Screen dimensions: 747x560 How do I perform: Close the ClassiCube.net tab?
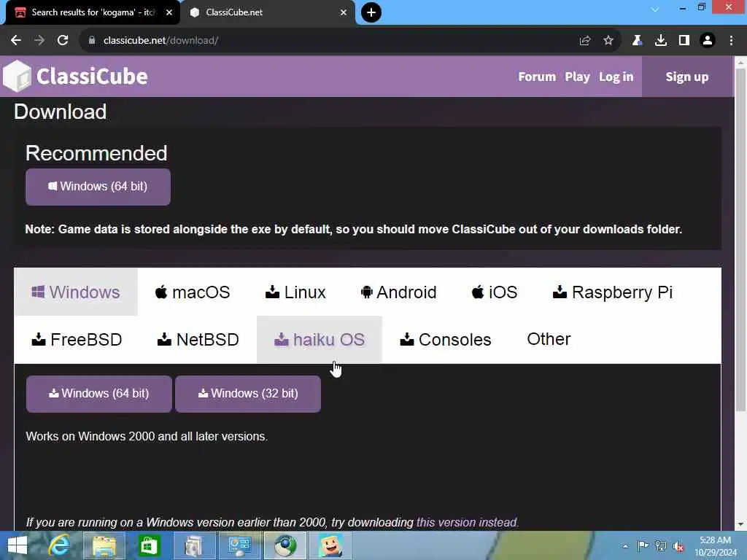343,12
